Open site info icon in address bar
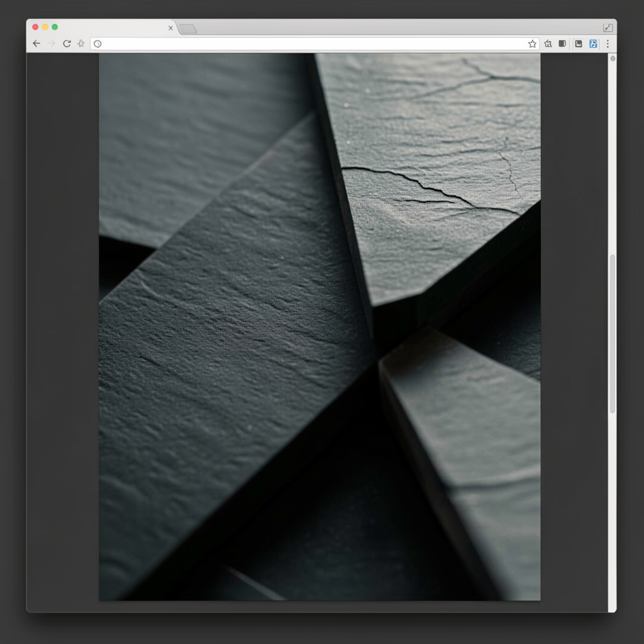Viewport: 644px width, 644px height. (x=97, y=44)
